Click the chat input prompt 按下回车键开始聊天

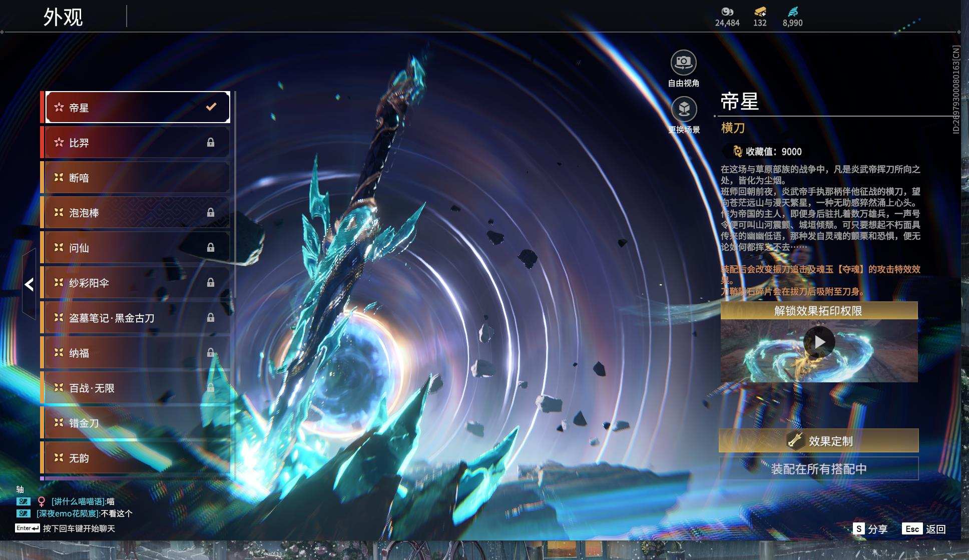coord(79,528)
